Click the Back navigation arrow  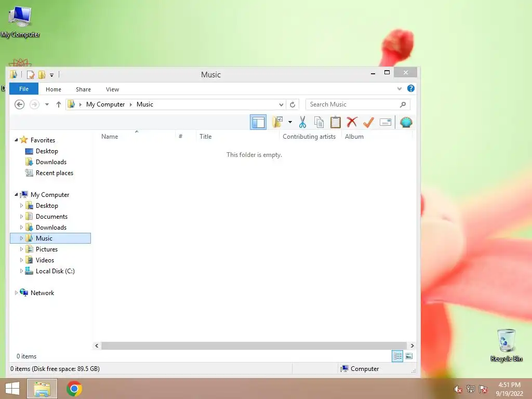(20, 104)
